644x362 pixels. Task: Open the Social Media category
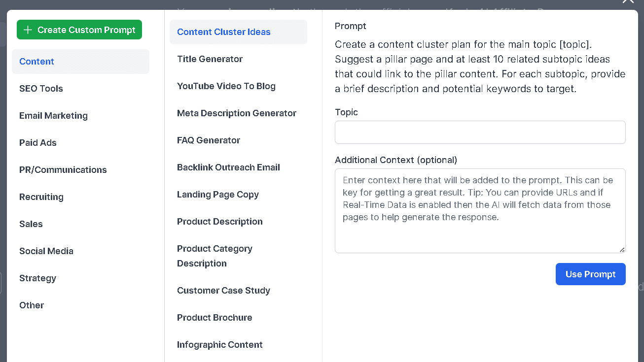pyautogui.click(x=46, y=251)
